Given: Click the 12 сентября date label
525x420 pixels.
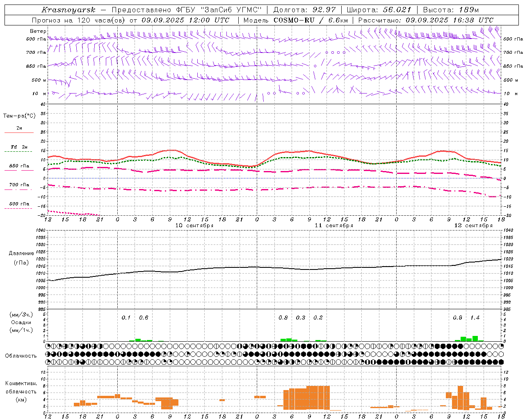Looking at the screenshot, I should (473, 226).
